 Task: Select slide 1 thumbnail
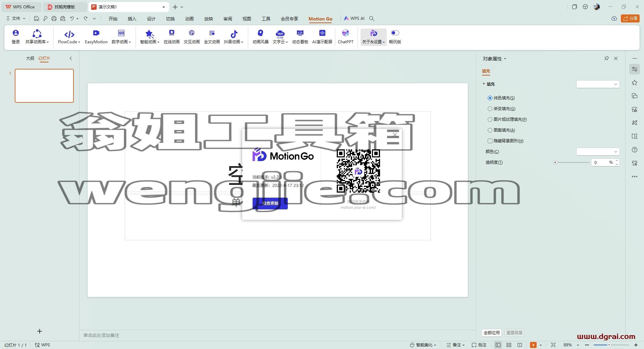pos(44,86)
